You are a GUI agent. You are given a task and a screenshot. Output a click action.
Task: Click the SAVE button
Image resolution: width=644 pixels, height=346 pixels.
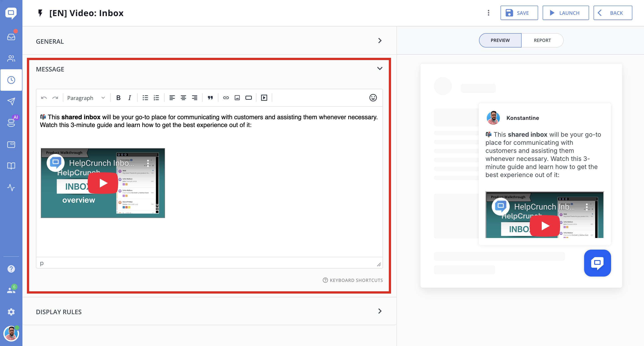[519, 13]
